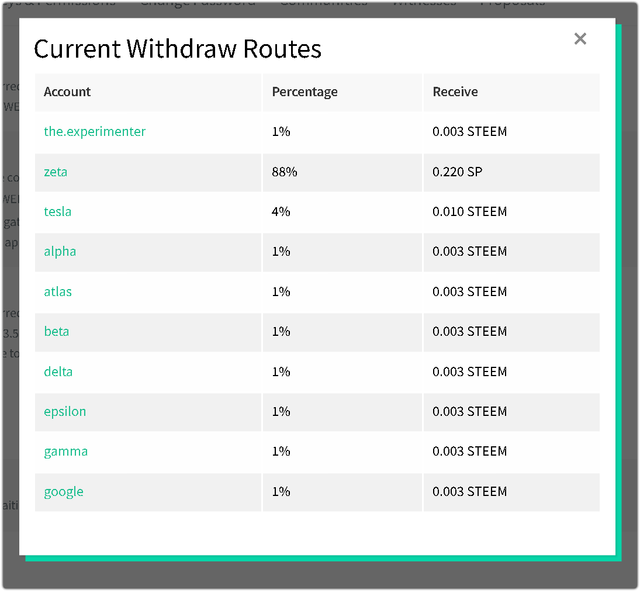Click tesla's 4% percentage cell
Screen dimensions: 640x591
coord(281,211)
